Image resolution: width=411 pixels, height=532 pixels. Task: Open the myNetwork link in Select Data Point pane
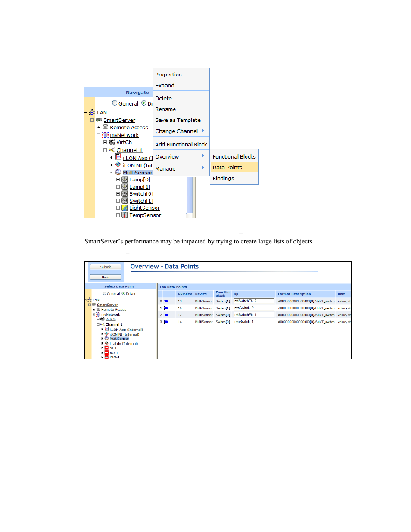tap(111, 314)
